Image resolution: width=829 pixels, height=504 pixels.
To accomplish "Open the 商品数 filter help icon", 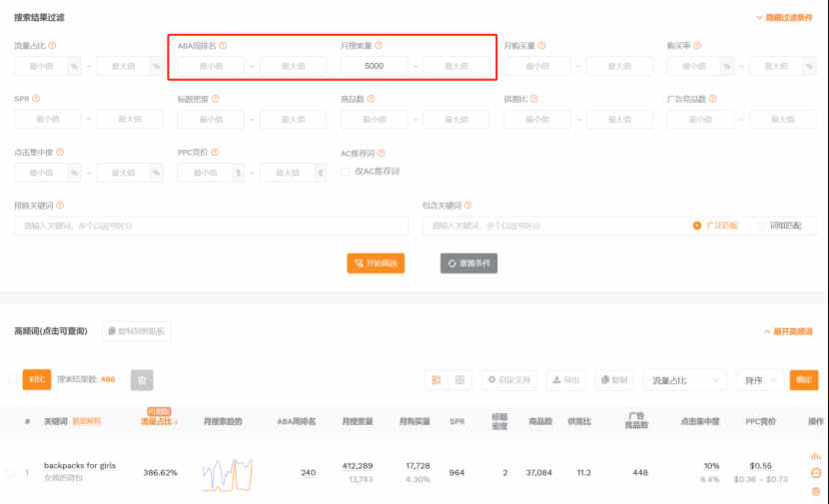I will (371, 99).
